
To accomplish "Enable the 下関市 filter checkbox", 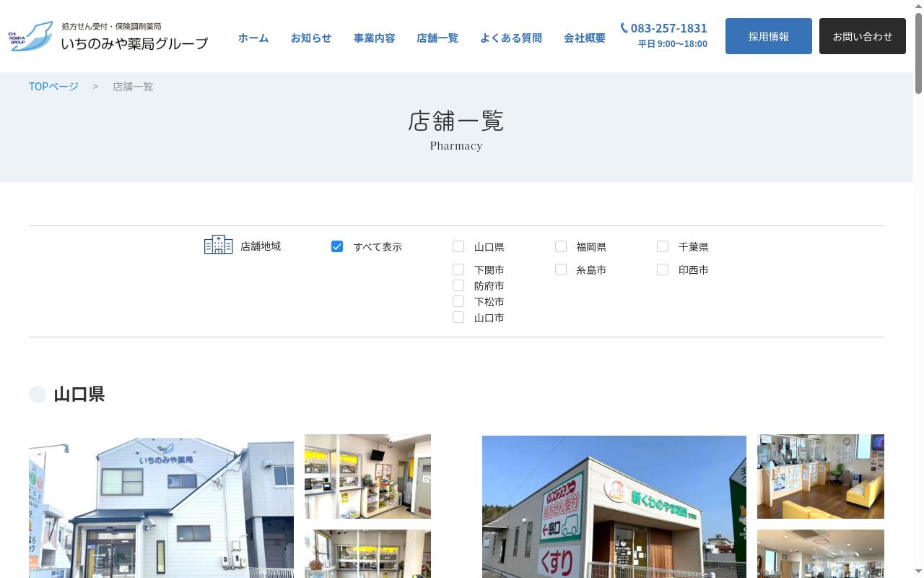I will 458,269.
